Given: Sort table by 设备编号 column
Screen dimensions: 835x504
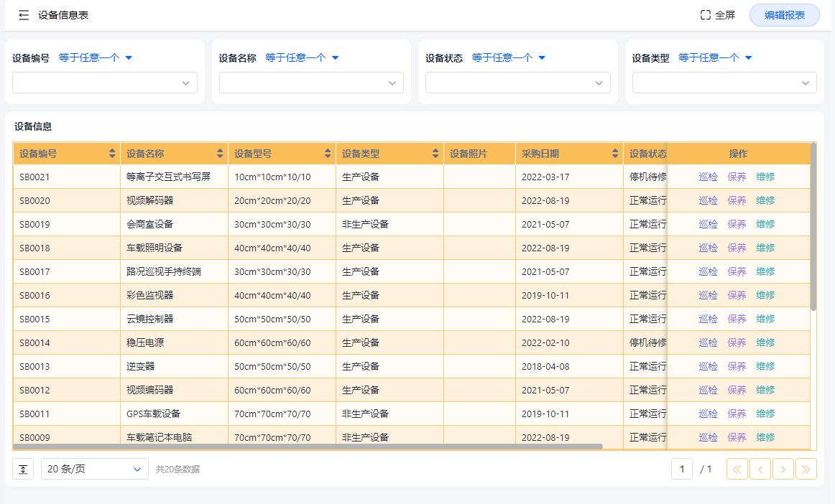Looking at the screenshot, I should [111, 153].
